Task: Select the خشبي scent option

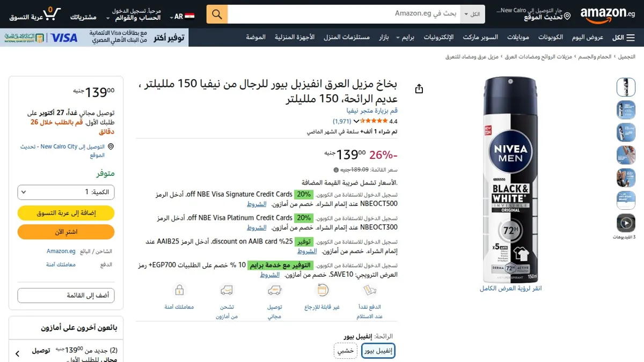Action: click(x=346, y=351)
